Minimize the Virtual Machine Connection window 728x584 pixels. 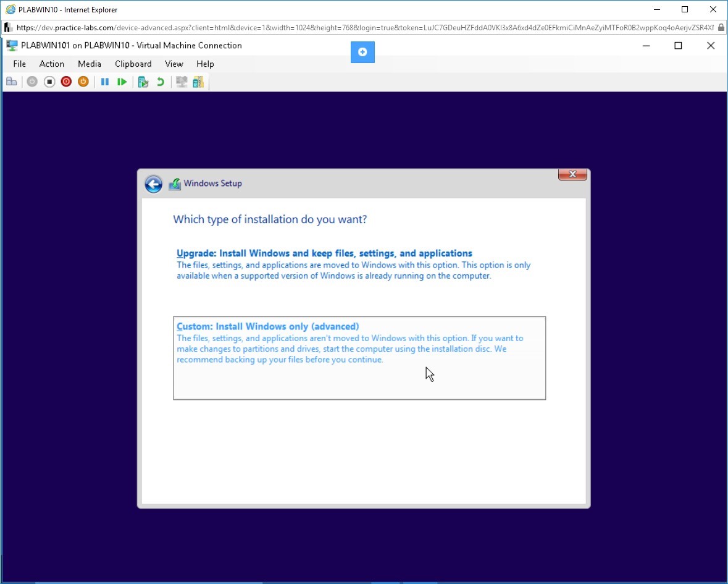point(646,46)
